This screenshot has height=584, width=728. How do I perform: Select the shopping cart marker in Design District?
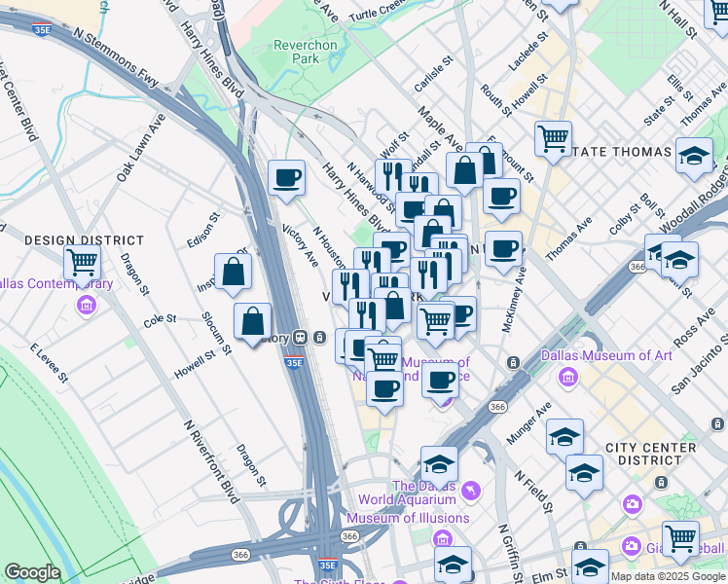click(x=82, y=265)
